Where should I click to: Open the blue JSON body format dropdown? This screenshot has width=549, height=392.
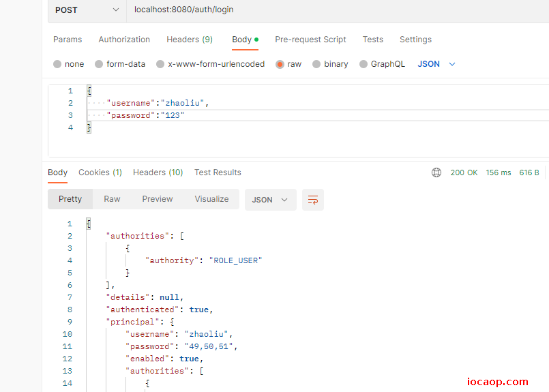[436, 64]
